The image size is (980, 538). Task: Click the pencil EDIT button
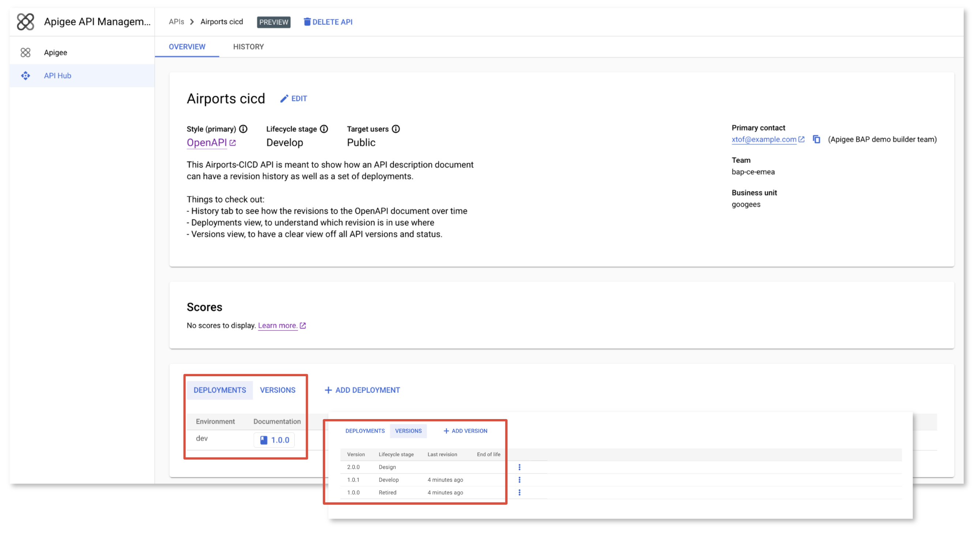(293, 98)
